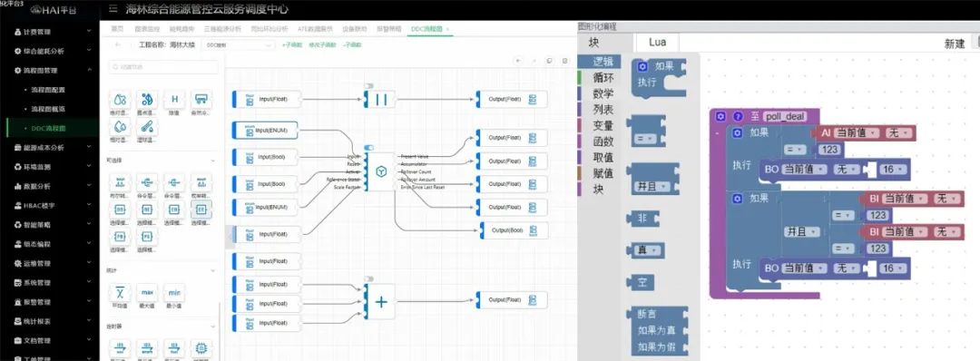The width and height of the screenshot is (980, 361).
Task: Select the X-bar average (平均值) node
Action: [x=120, y=292]
